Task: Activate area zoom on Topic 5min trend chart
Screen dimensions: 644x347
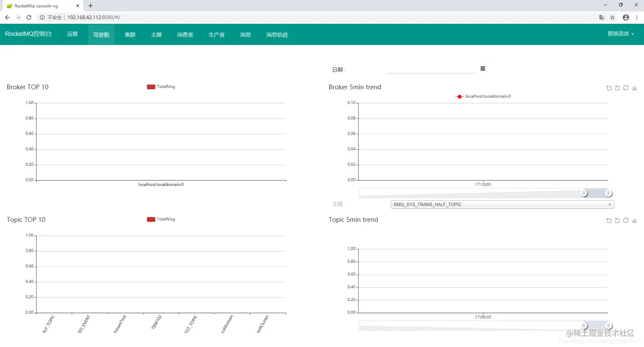Action: click(609, 220)
